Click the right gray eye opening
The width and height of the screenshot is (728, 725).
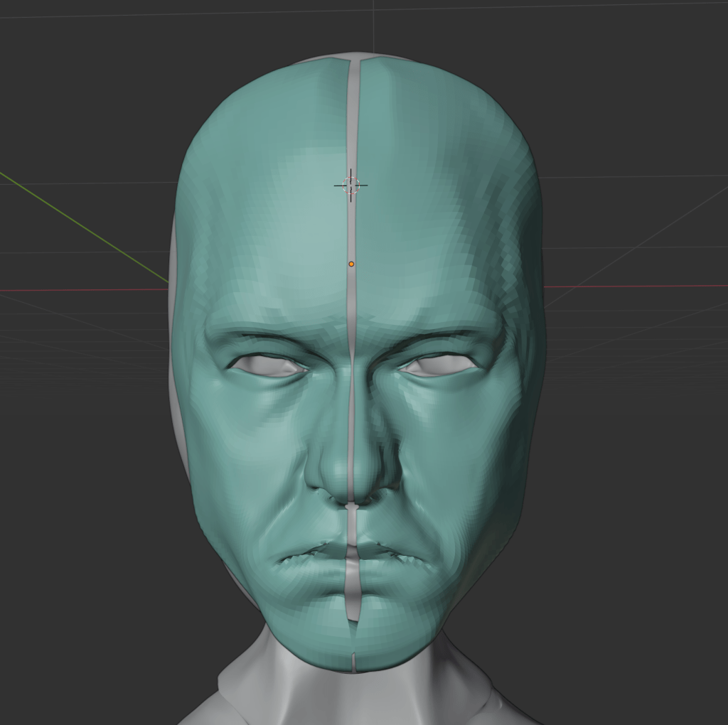click(439, 365)
